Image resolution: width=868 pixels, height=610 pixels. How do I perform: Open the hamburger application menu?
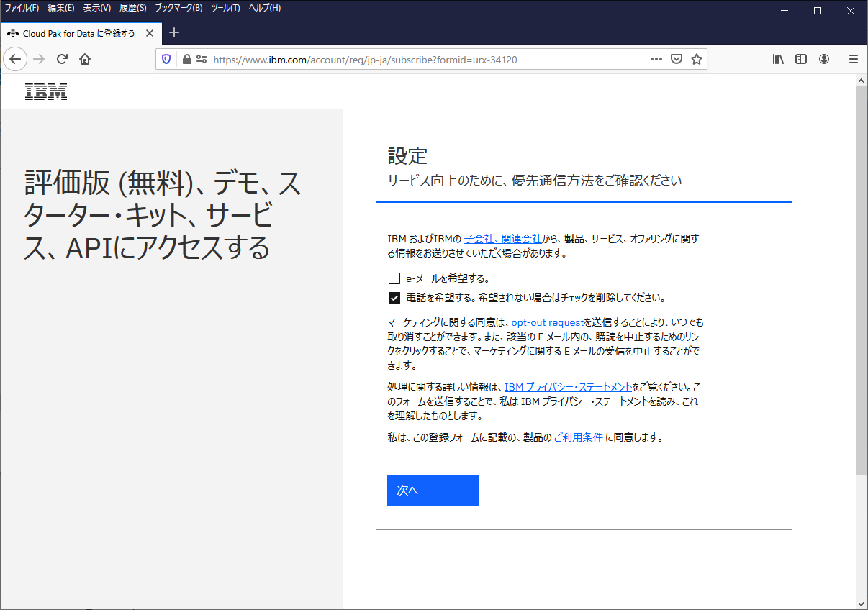click(854, 59)
